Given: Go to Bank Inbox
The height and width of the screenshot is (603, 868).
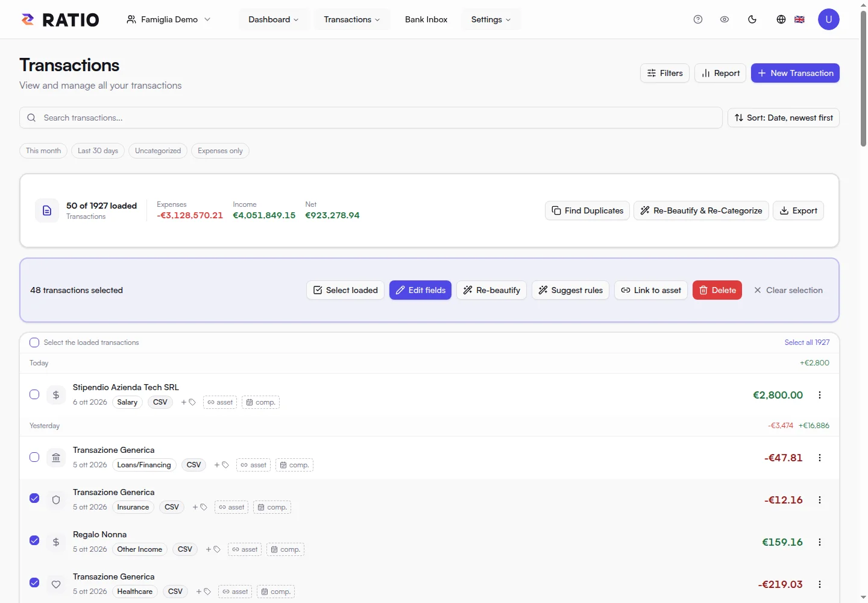Looking at the screenshot, I should (426, 19).
